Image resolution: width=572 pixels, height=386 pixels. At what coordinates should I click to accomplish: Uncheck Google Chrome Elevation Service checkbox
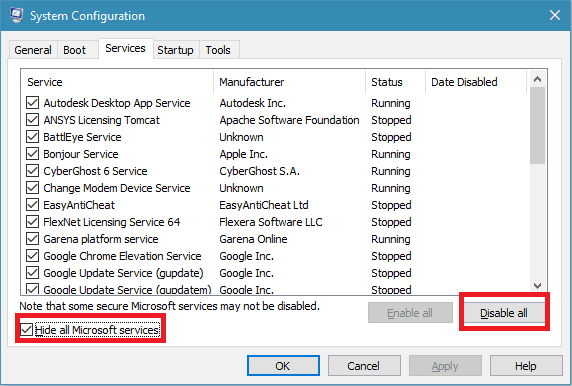(x=32, y=256)
